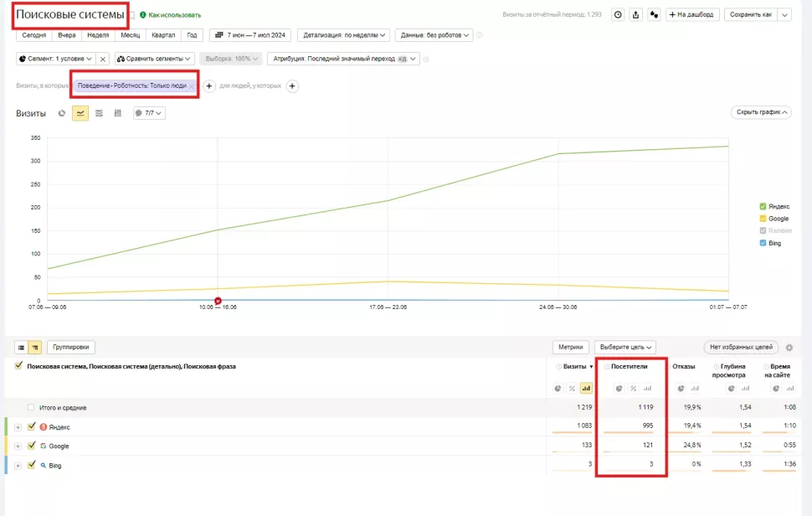The width and height of the screenshot is (812, 516).
Task: Click the Глубина просмотра pie chart icon
Action: [x=731, y=388]
